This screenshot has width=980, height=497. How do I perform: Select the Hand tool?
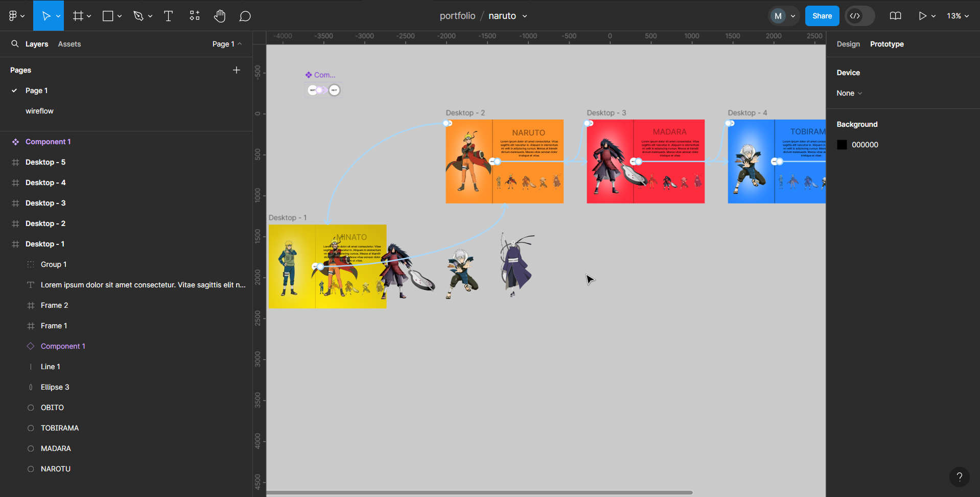click(x=220, y=16)
